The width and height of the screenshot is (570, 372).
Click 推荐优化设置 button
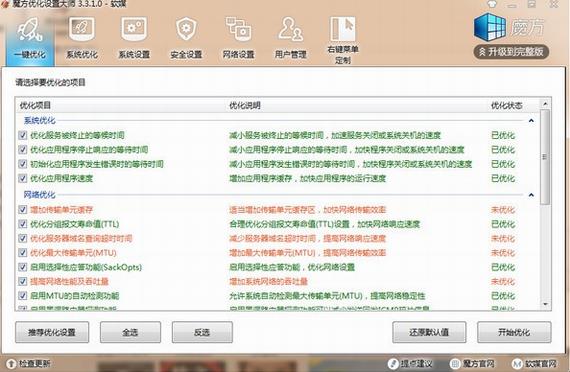coord(52,332)
